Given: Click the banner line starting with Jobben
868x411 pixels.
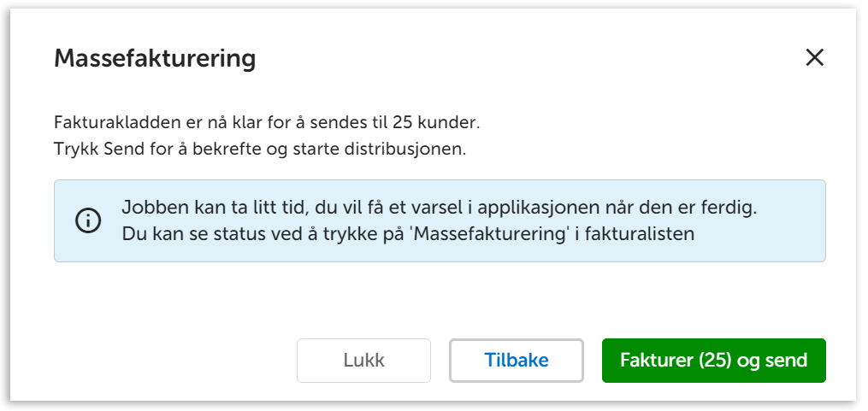Looking at the screenshot, I should tap(440, 208).
